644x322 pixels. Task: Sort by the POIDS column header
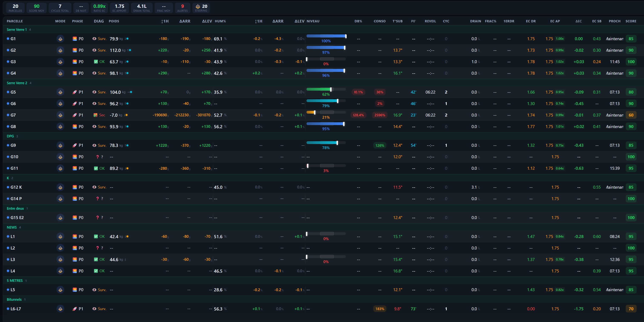114,21
